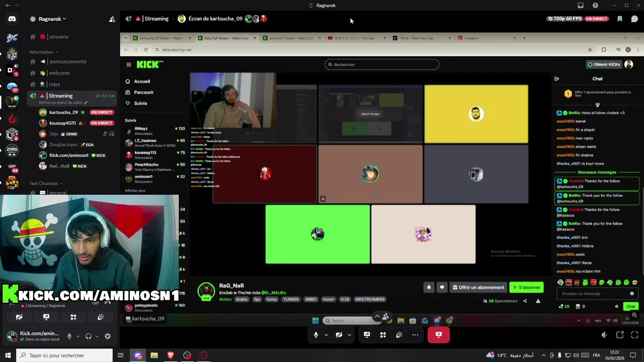Image resolution: width=644 pixels, height=362 pixels.
Task: Click the yellow participant tile in the stream
Action: pos(476,114)
